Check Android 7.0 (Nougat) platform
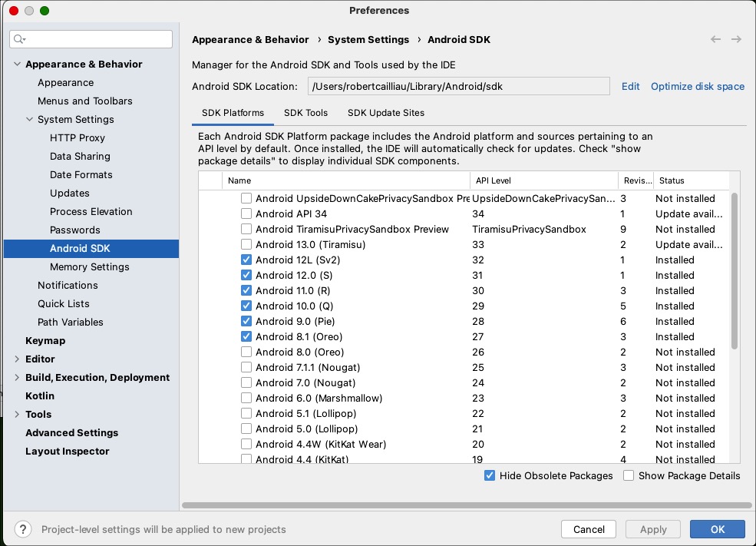756x546 pixels. 246,383
